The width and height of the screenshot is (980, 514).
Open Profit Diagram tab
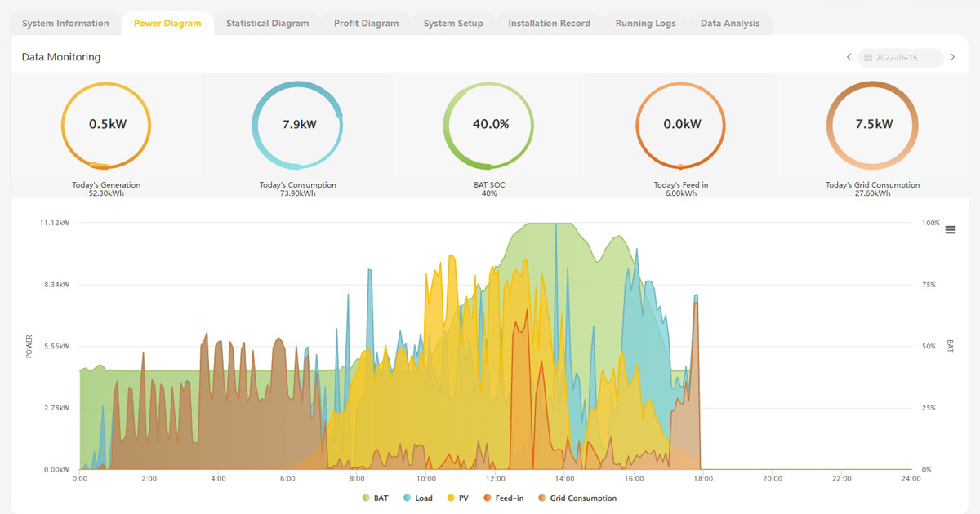click(x=366, y=24)
